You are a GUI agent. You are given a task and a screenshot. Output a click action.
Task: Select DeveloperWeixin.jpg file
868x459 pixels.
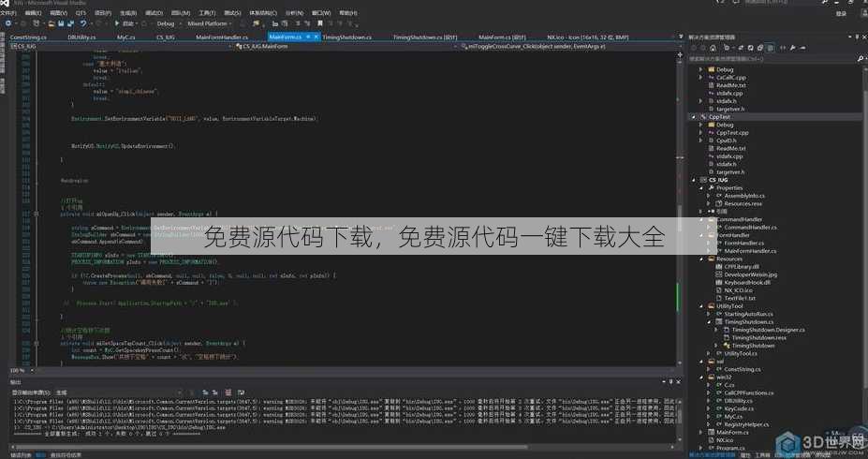point(750,274)
